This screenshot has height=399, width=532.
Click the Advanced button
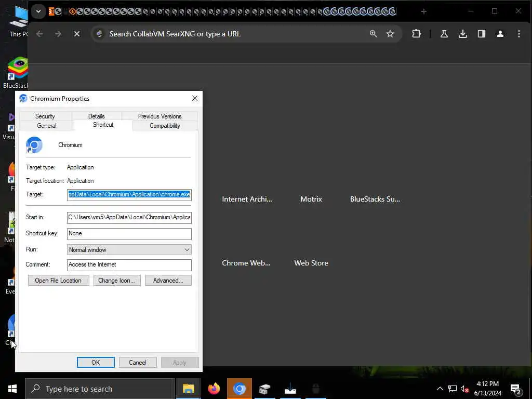168,281
